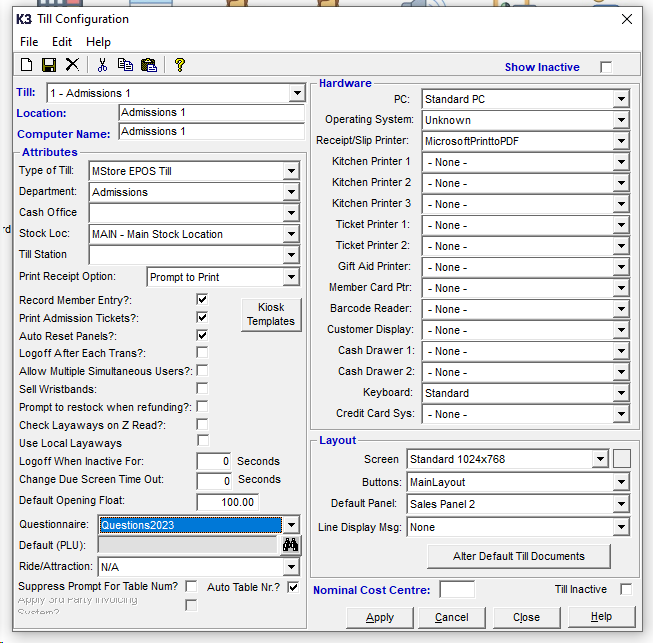This screenshot has height=643, width=653.
Task: Enable Prompt to restock when refunding checkbox
Action: 202,406
